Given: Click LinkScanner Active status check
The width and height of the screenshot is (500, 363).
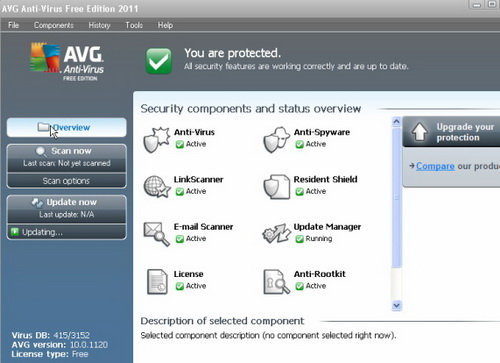Looking at the screenshot, I should click(x=180, y=192).
